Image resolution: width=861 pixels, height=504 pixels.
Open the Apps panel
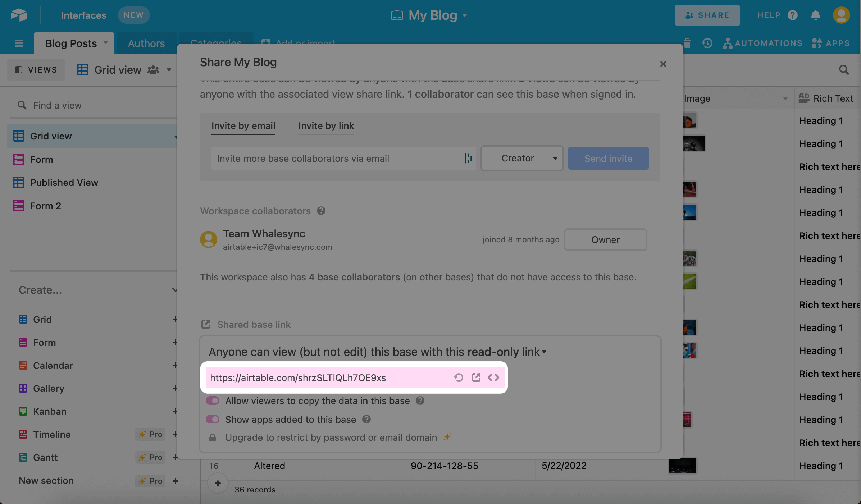pyautogui.click(x=831, y=43)
